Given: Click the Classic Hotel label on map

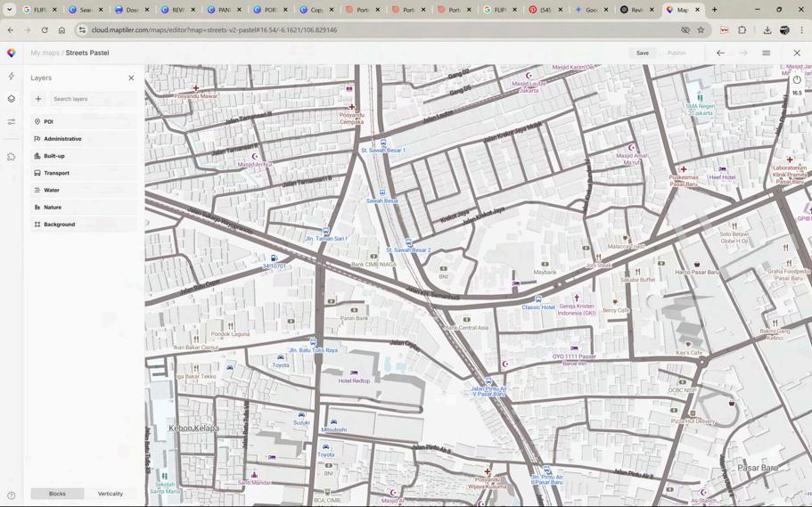Looking at the screenshot, I should click(538, 307).
